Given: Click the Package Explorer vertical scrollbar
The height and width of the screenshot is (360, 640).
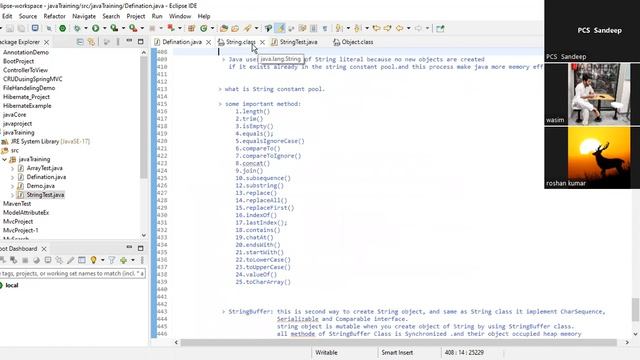Looking at the screenshot, I should coord(144,118).
